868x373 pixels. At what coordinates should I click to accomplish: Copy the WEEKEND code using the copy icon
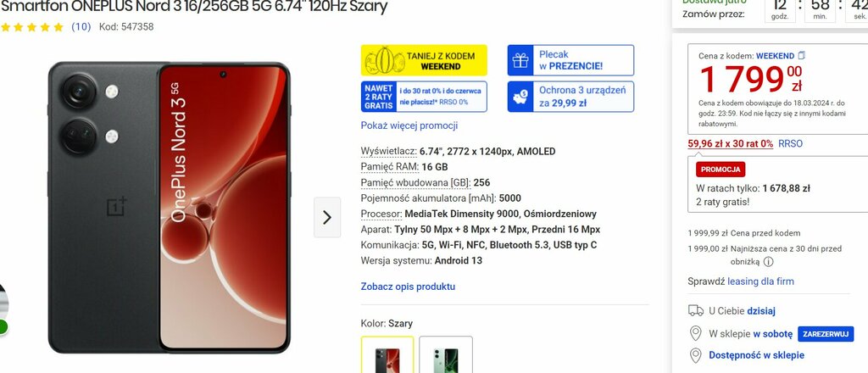click(802, 55)
